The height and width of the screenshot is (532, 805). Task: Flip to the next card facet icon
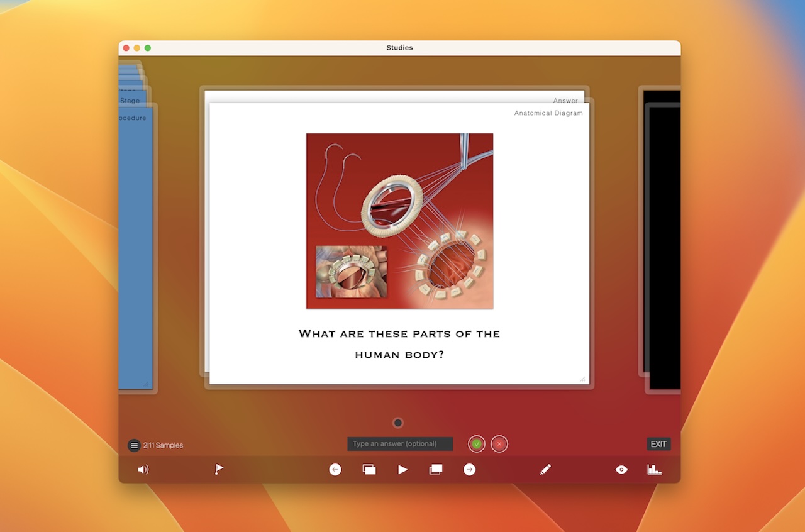click(x=436, y=469)
